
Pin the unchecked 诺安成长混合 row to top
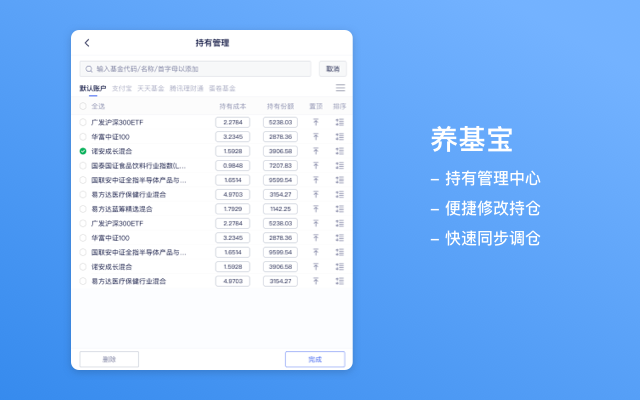pos(316,267)
